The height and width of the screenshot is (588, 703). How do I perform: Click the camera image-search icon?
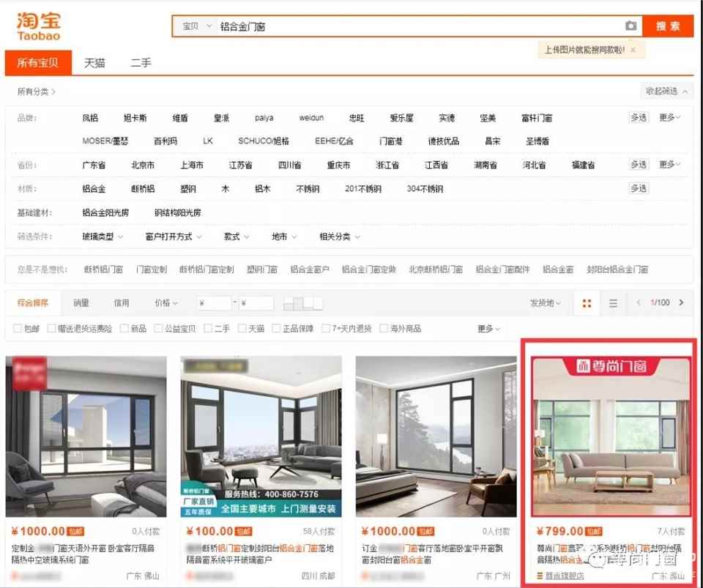pos(631,26)
